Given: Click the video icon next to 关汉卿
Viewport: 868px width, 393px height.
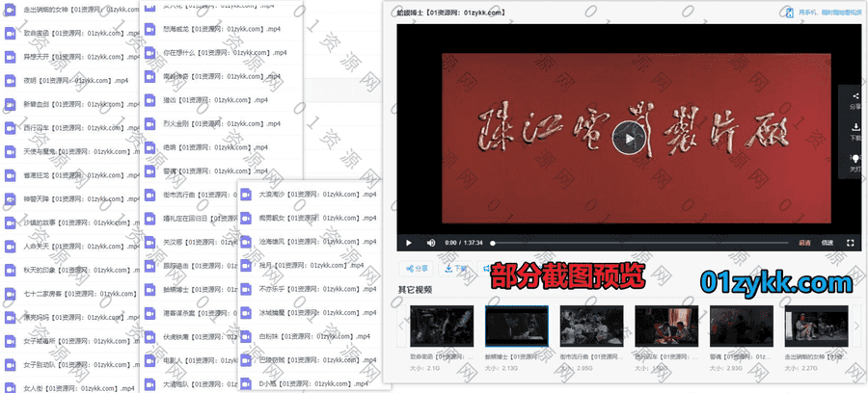Looking at the screenshot, I should [150, 243].
